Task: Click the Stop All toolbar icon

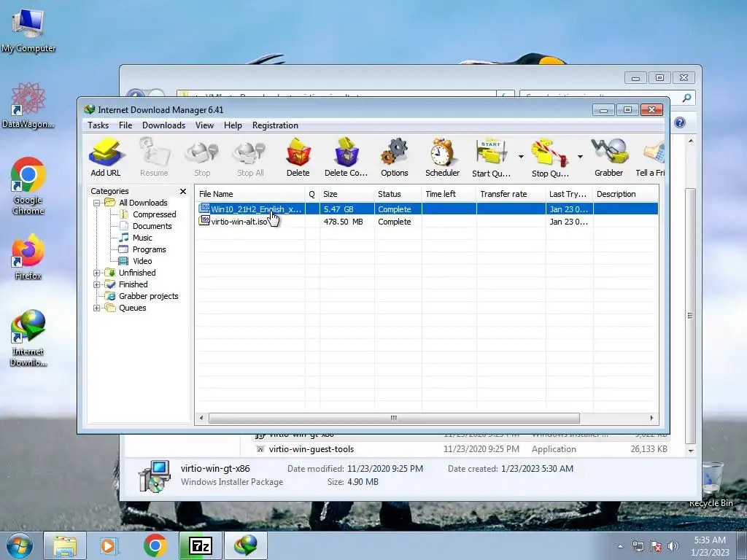Action: [250, 157]
